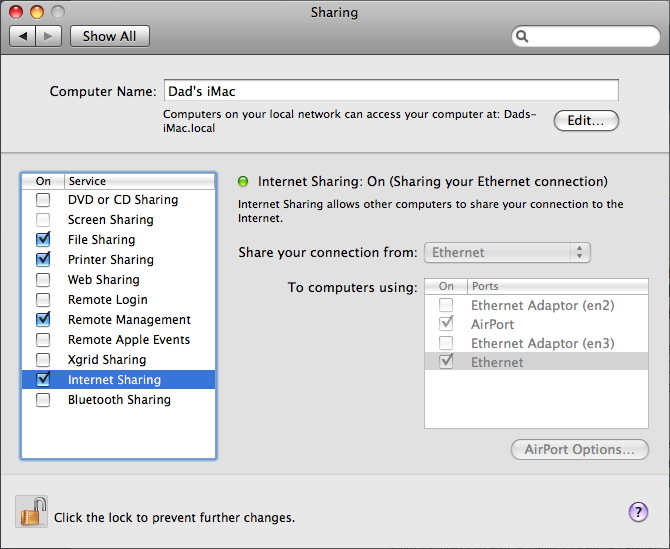Toggle the Ethernet port checkbox
Viewport: 670px width, 549px height.
point(446,361)
